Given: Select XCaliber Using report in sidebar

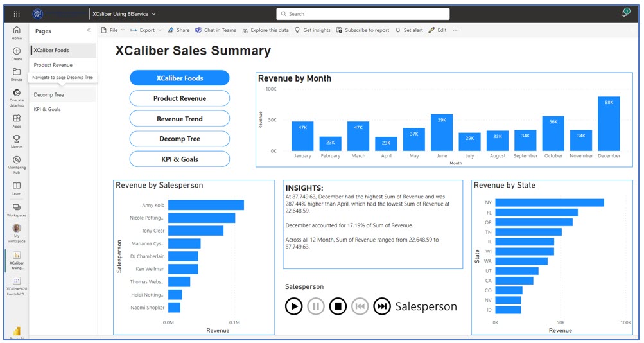Looking at the screenshot, I should (17, 260).
